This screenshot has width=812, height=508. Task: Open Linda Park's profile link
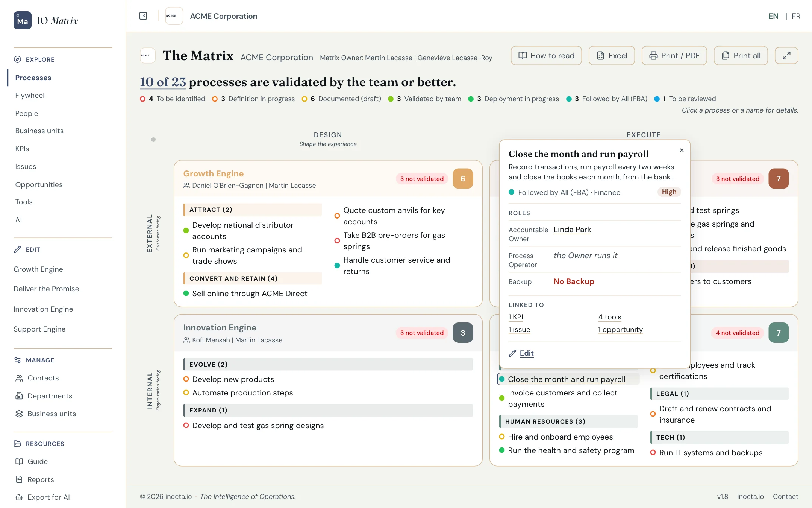tap(572, 230)
